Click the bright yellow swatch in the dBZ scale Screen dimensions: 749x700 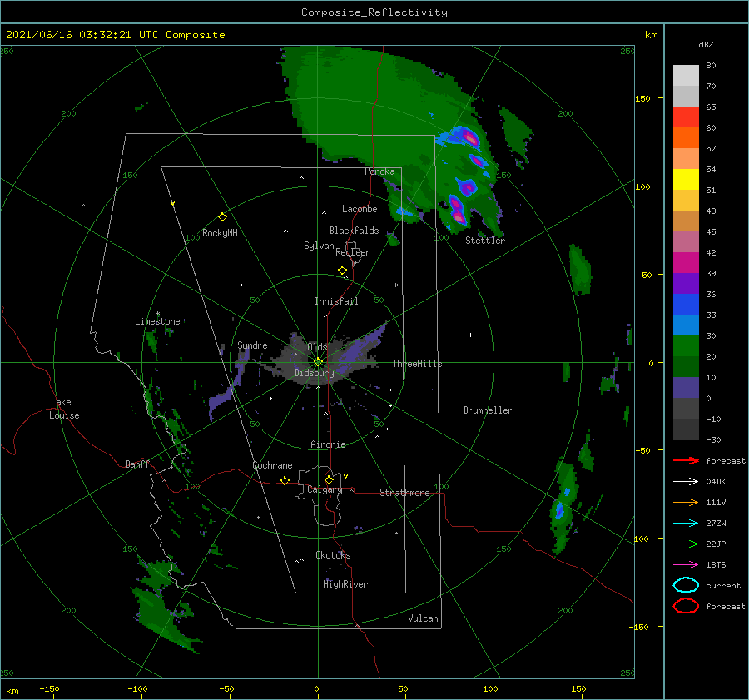(686, 179)
